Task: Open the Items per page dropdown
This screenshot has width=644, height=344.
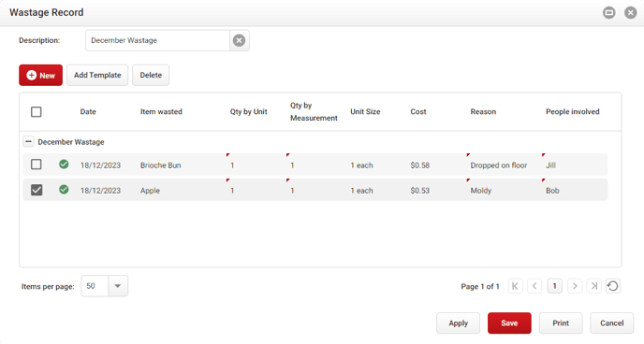Action: (x=118, y=286)
